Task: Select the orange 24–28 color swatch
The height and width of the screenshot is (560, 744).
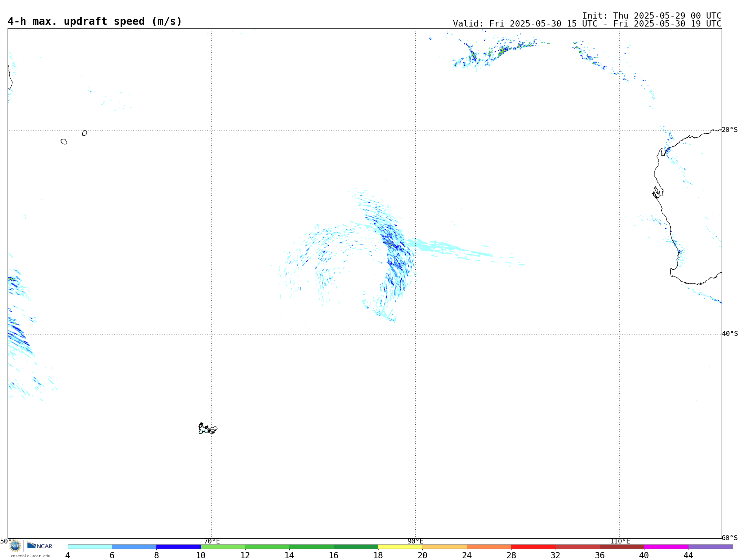Action: click(489, 547)
